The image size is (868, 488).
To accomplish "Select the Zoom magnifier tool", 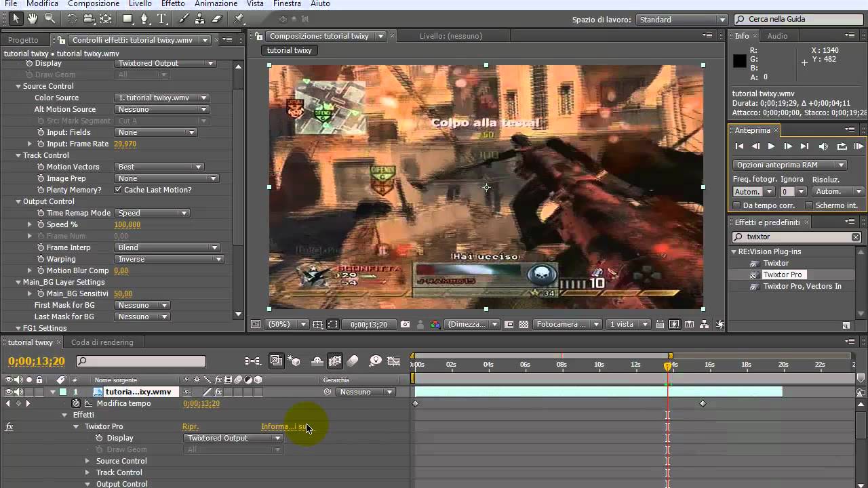I will (x=50, y=19).
